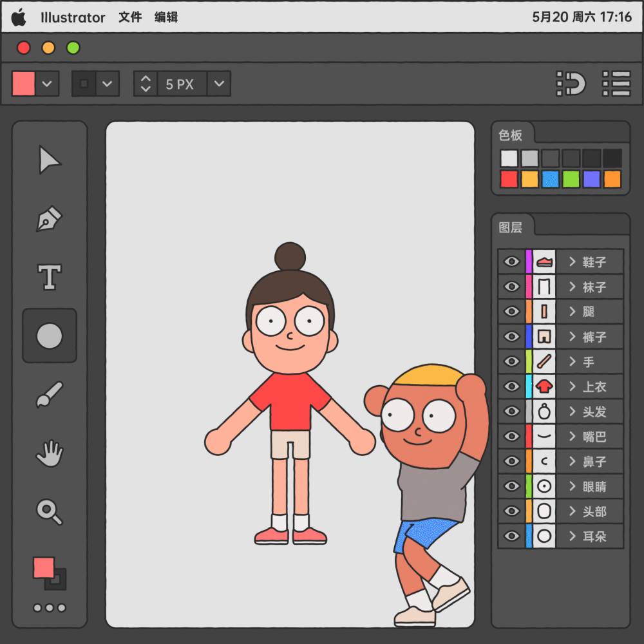Screen dimensions: 644x644
Task: Pick the green swatch in 色板
Action: [571, 179]
